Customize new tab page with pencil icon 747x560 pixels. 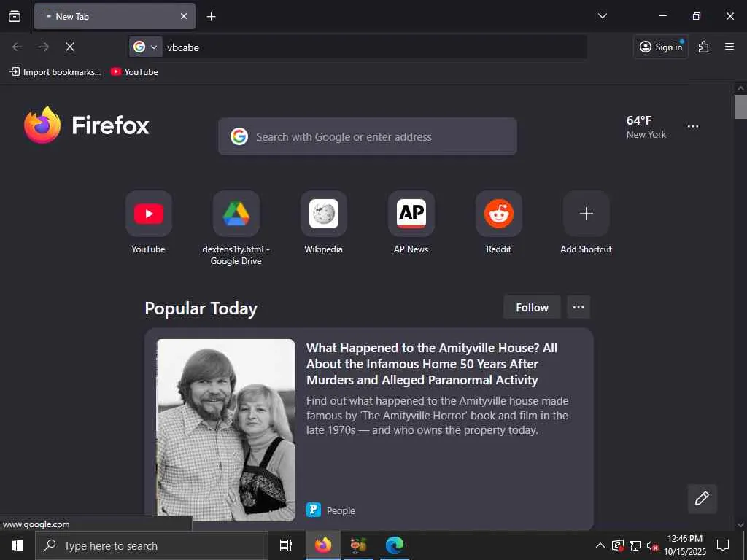click(702, 499)
